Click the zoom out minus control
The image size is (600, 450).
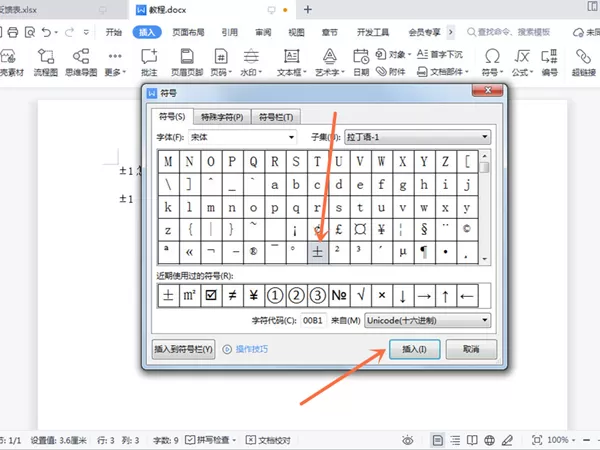click(x=586, y=440)
